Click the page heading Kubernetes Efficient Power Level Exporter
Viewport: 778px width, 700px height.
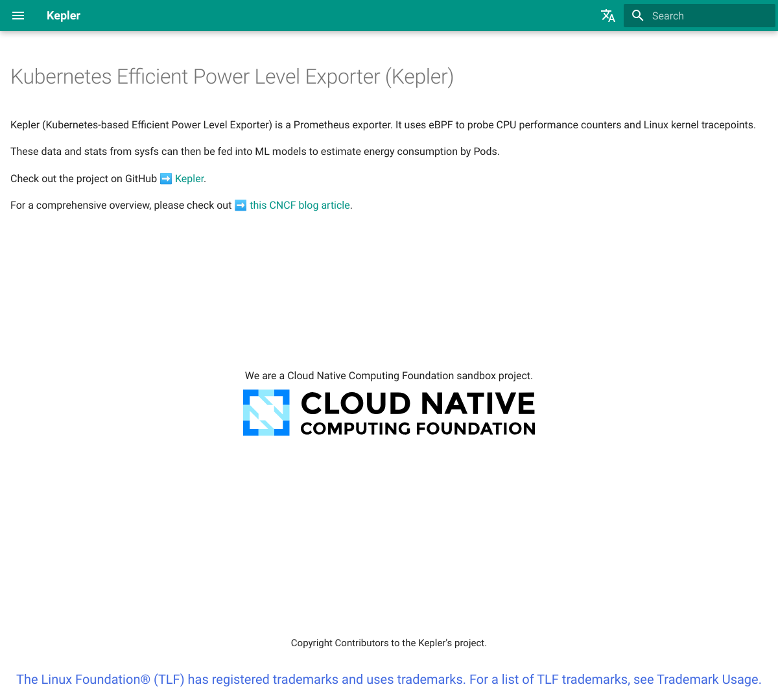click(232, 76)
